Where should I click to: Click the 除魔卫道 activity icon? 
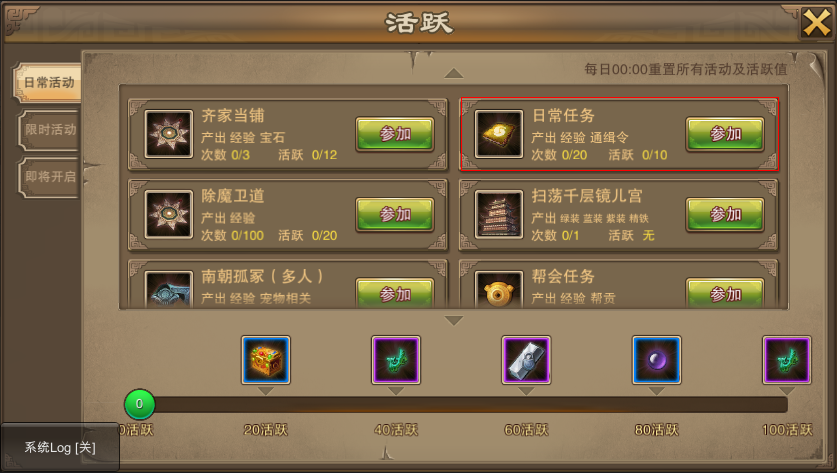click(169, 214)
